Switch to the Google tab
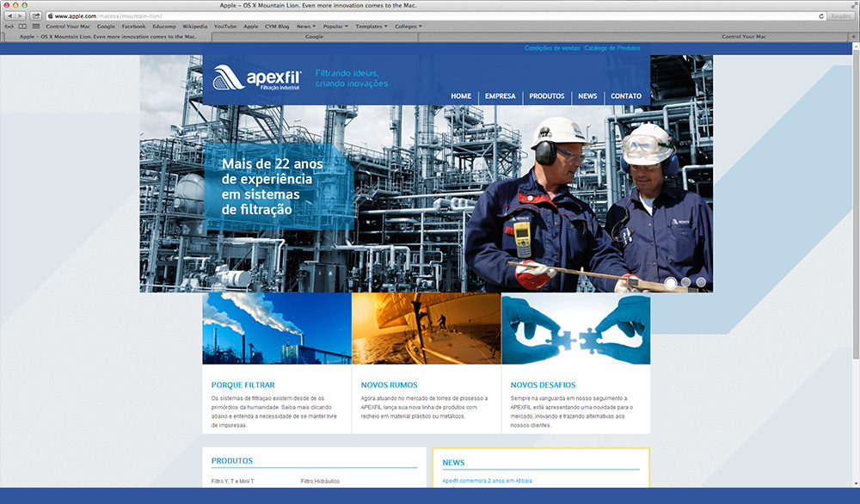860x504 pixels. [x=314, y=37]
